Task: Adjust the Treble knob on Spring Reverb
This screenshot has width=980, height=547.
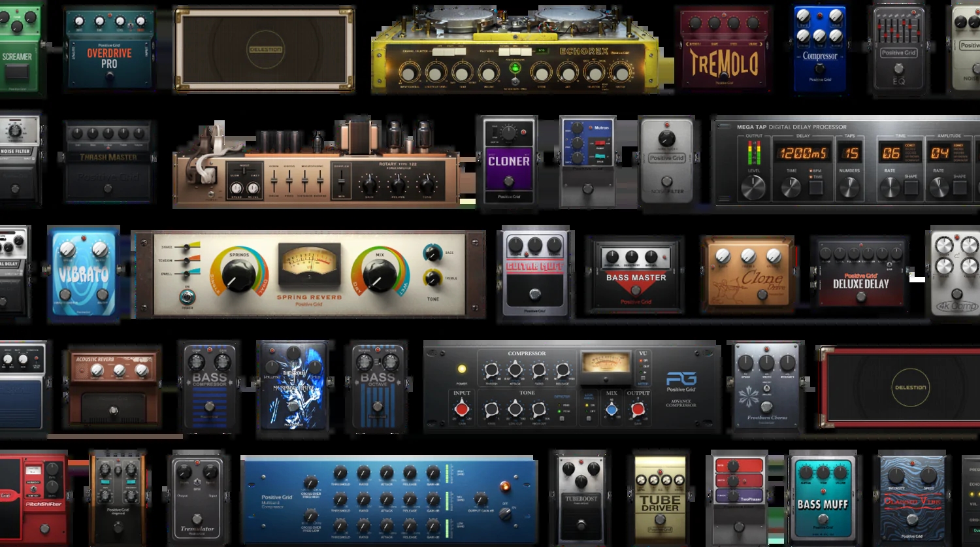Action: [432, 278]
